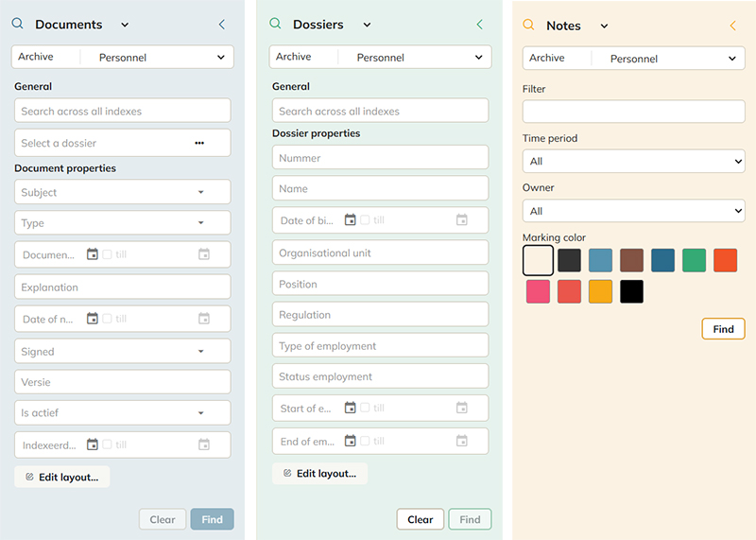Open end calendar for Date of bi... field
756x540 pixels.
pos(462,219)
